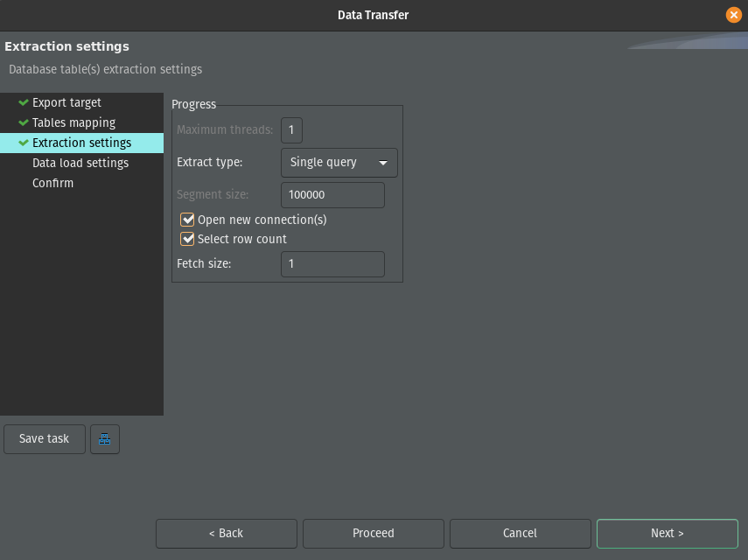748x560 pixels.
Task: Open the Tables mapping page
Action: pyautogui.click(x=73, y=122)
